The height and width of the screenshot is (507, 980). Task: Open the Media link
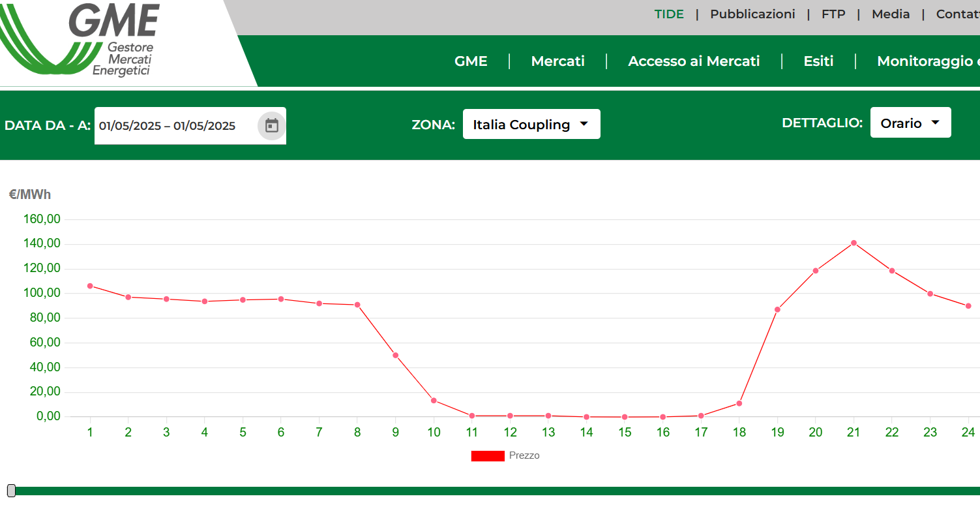click(x=891, y=14)
